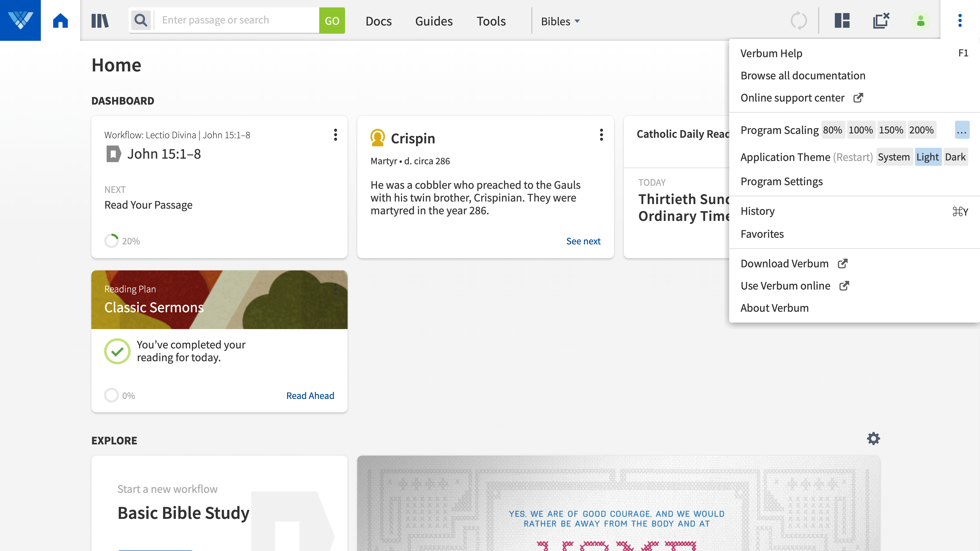Open the Guides menu
980x551 pixels.
[x=434, y=21]
